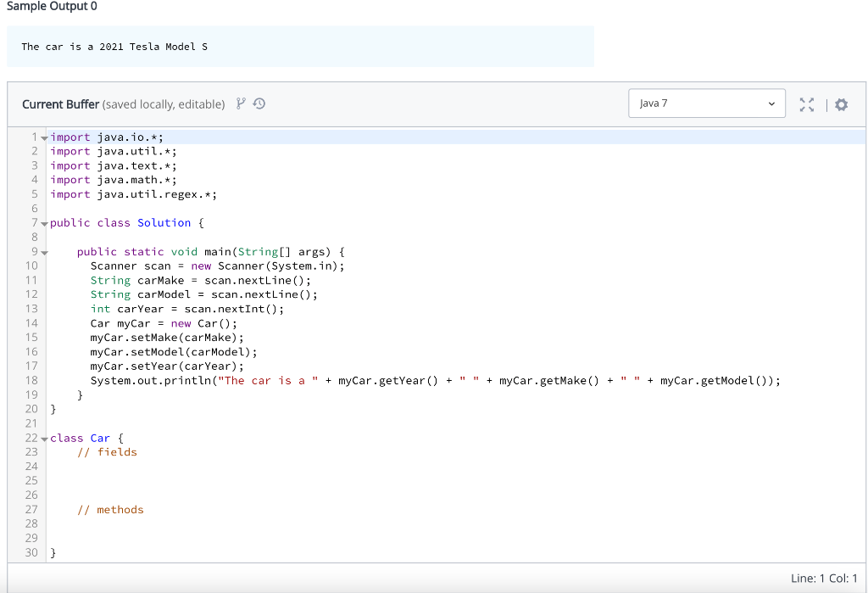Screen dimensions: 868x593
Task: Collapse the Car class fold arrow at line 22
Action: (44, 439)
